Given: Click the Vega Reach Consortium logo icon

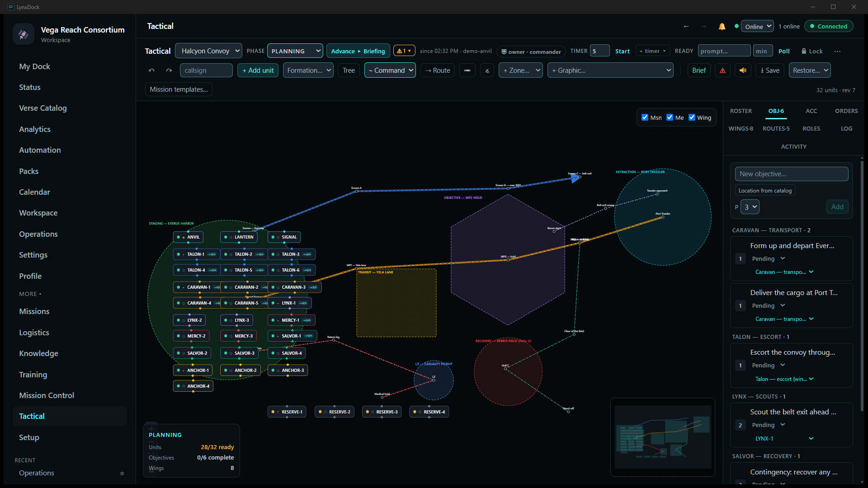Looking at the screenshot, I should 24,34.
